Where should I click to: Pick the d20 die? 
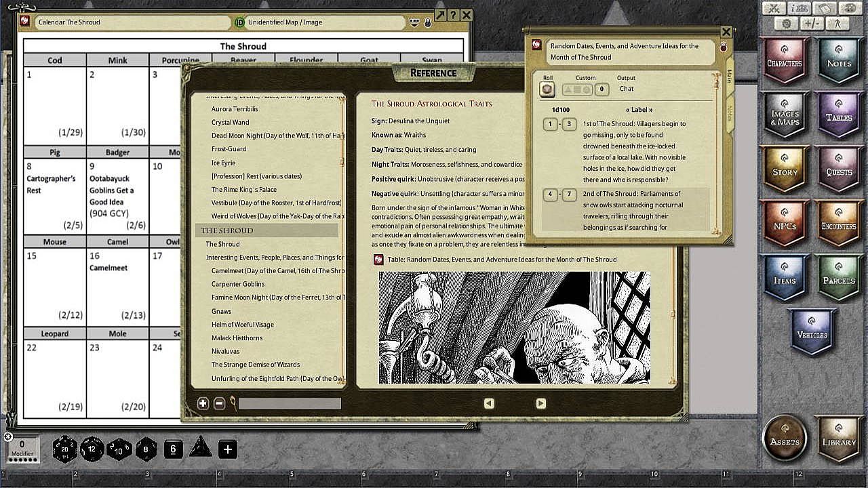point(65,449)
